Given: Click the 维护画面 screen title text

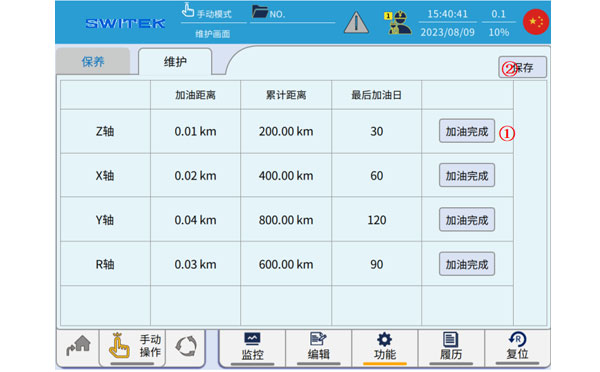Looking at the screenshot, I should tap(213, 34).
